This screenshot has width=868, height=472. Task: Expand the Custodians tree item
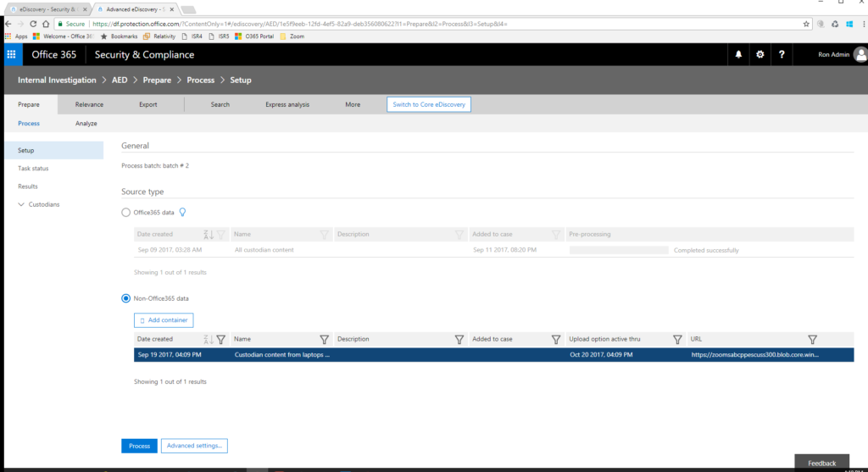click(x=21, y=204)
